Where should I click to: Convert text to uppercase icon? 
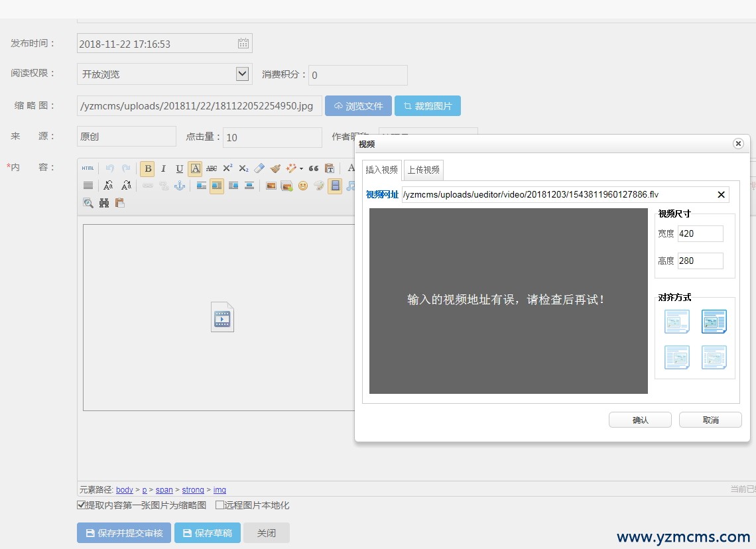[109, 186]
